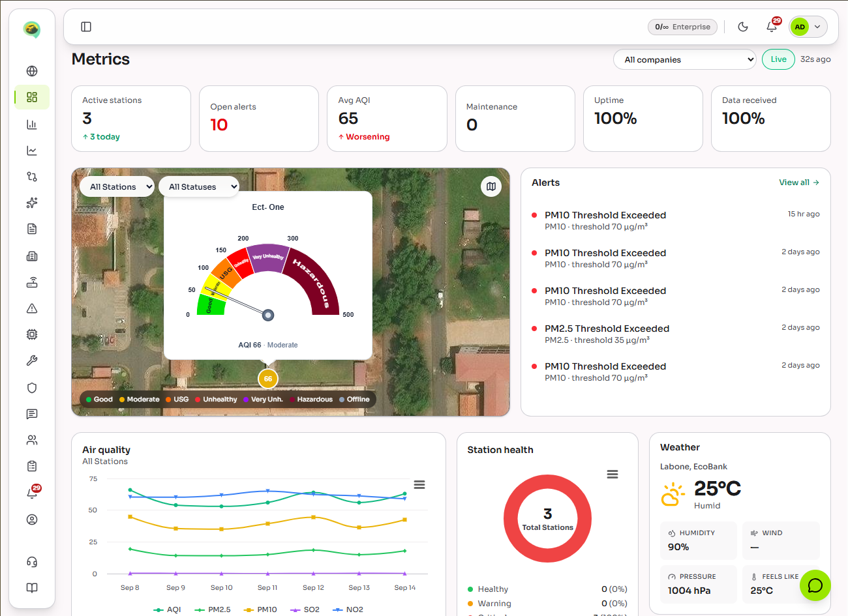
Task: Open the wrench maintenance icon in sidebar
Action: coord(32,360)
